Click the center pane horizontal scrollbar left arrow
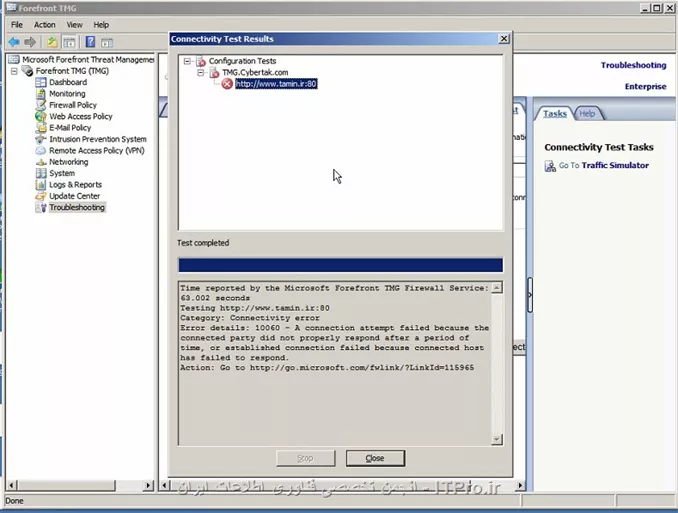Image resolution: width=678 pixels, height=513 pixels. pos(164,485)
